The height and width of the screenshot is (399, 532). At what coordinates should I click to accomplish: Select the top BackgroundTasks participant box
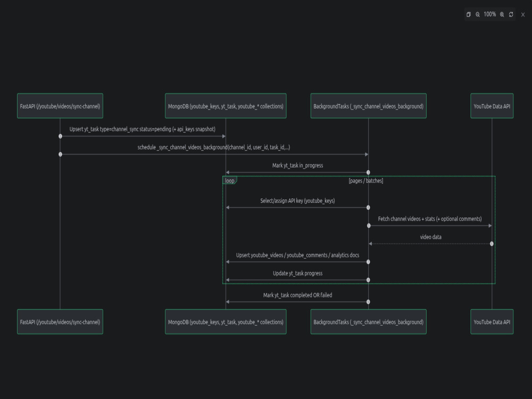[x=369, y=106]
